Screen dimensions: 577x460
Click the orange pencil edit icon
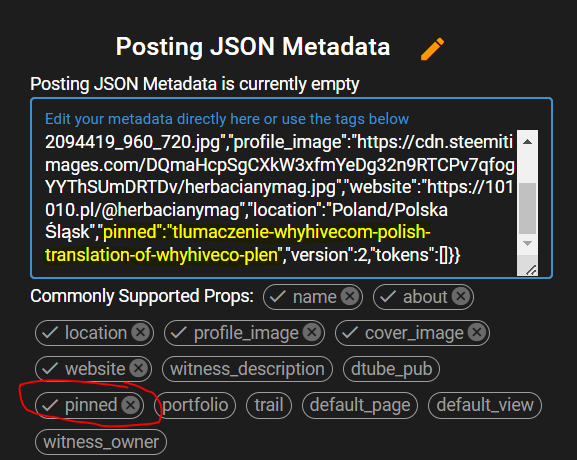tap(432, 48)
